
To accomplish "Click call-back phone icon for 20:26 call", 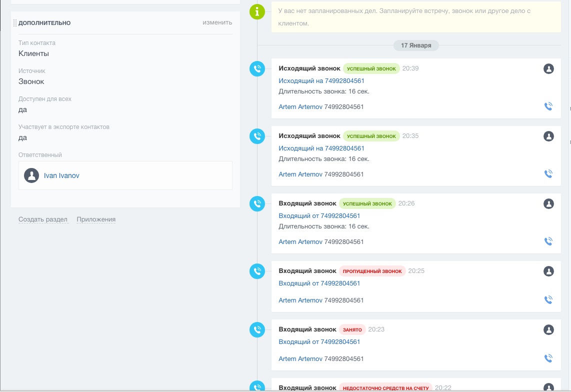I will [548, 241].
